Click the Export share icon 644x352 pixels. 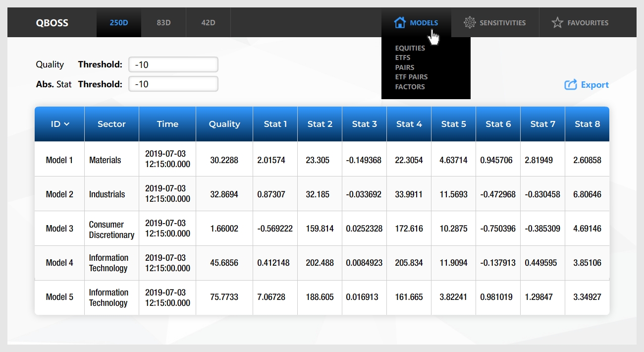tap(571, 85)
